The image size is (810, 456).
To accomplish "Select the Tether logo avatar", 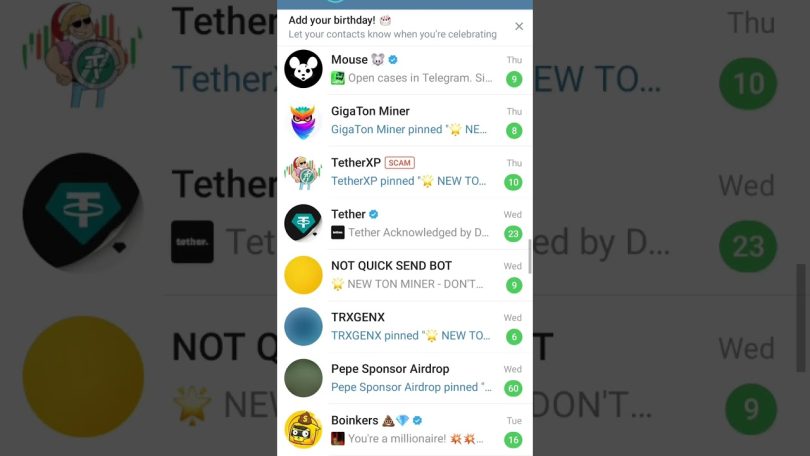I will (x=303, y=223).
